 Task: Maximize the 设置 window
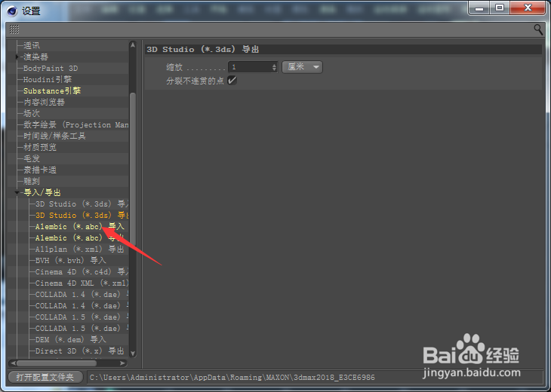(x=500, y=8)
